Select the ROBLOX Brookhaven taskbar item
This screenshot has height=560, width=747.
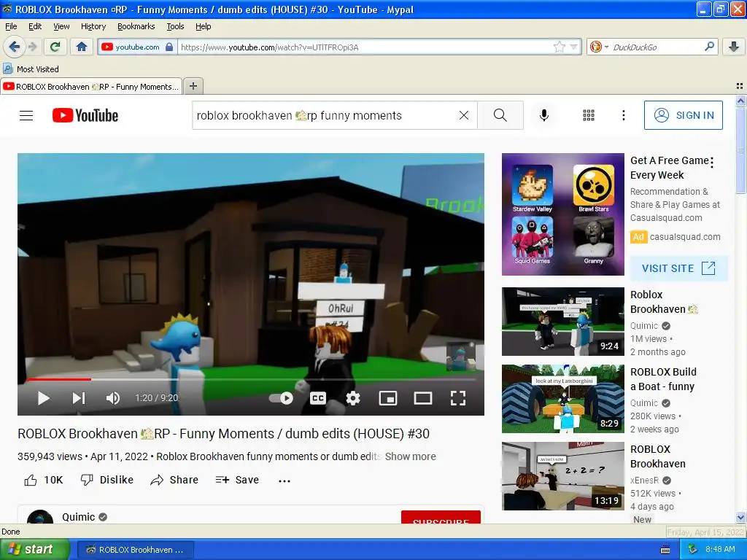(x=136, y=550)
